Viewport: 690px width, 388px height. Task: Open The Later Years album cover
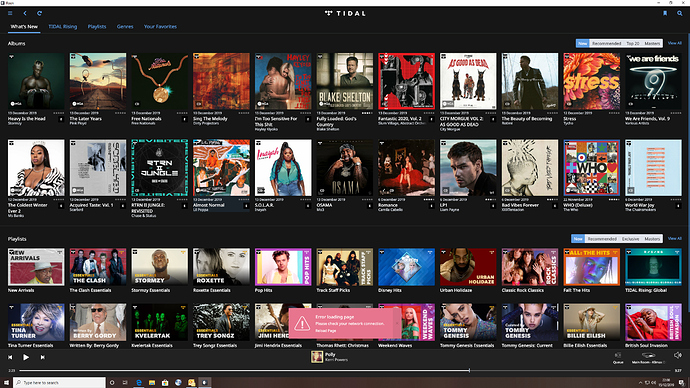click(98, 81)
